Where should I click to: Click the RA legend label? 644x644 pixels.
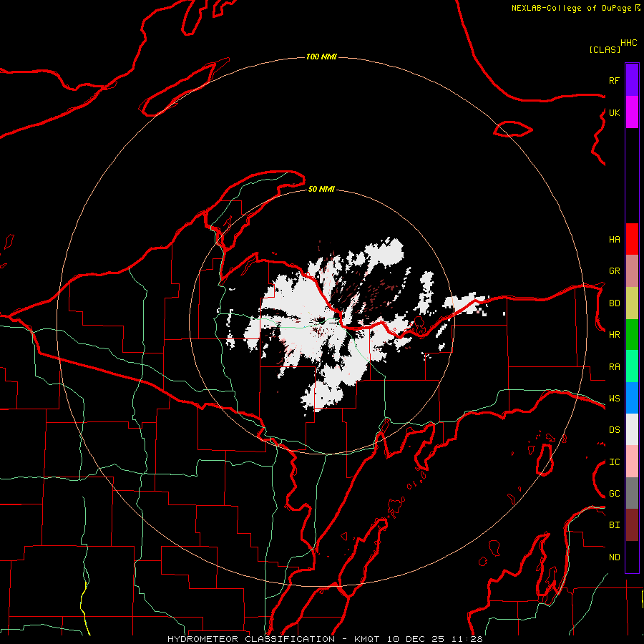(615, 367)
